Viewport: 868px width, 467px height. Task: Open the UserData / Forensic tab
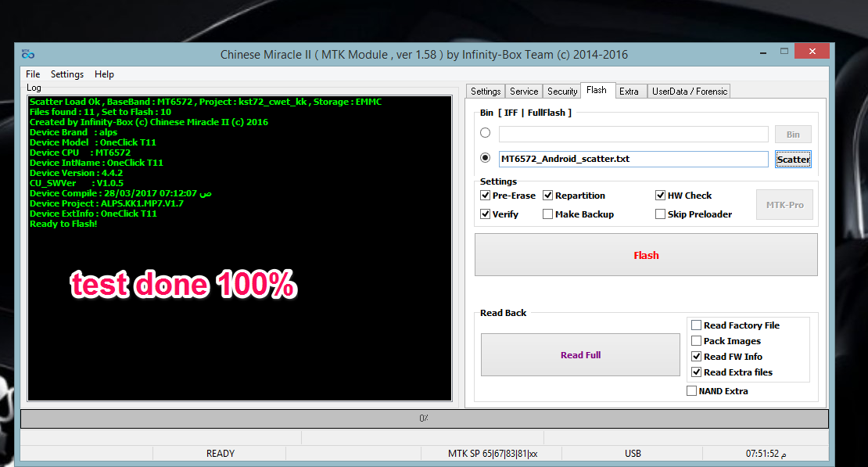(689, 92)
